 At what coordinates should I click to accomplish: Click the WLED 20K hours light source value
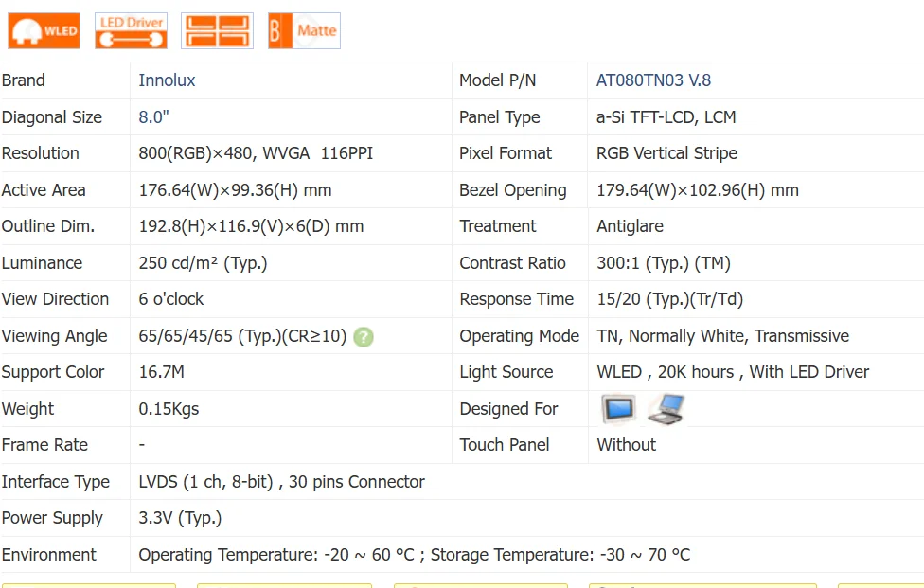pyautogui.click(x=732, y=372)
